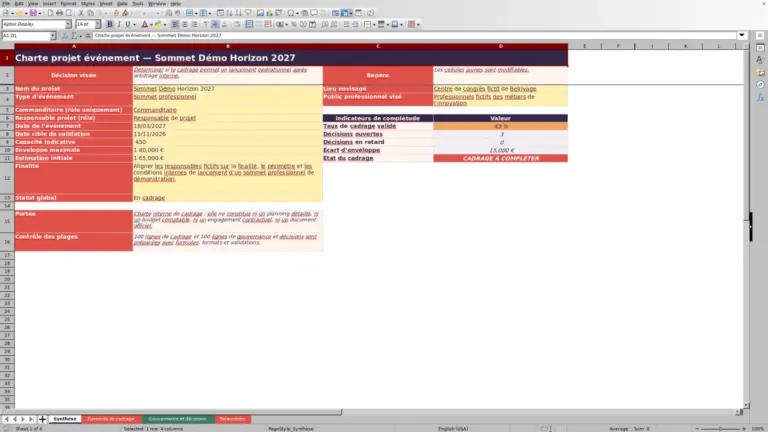Viewport: 768px width, 432px height.
Task: Toggle Underline formatting
Action: [127, 24]
